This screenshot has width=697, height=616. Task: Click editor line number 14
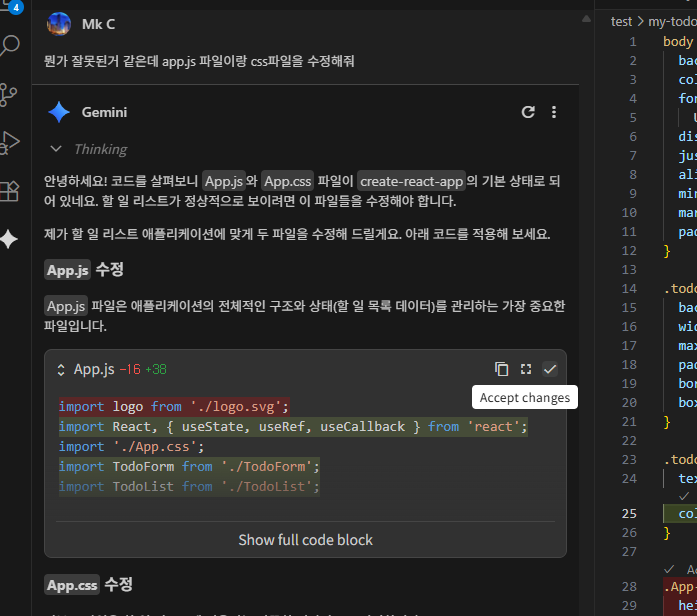click(x=629, y=289)
